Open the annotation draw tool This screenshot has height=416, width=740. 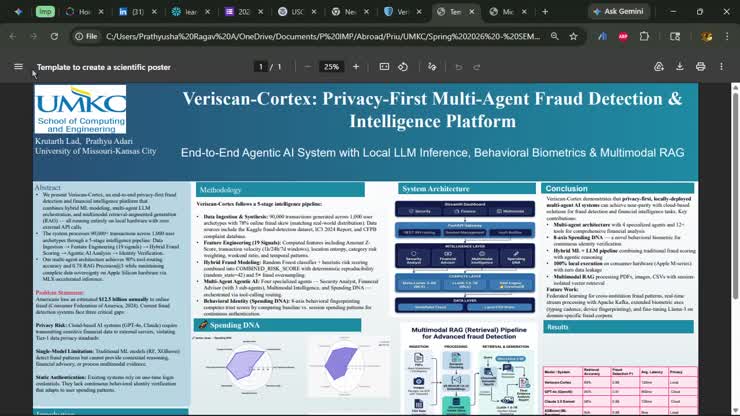[x=432, y=67]
